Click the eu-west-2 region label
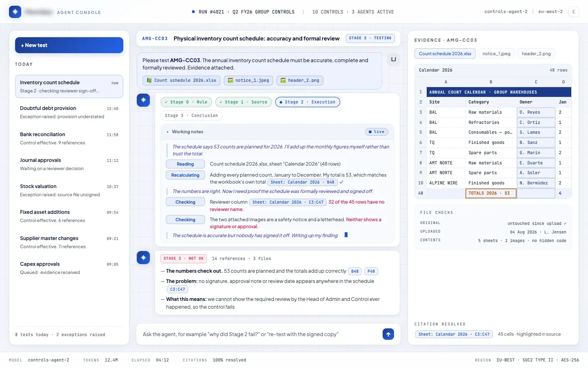 tap(550, 12)
